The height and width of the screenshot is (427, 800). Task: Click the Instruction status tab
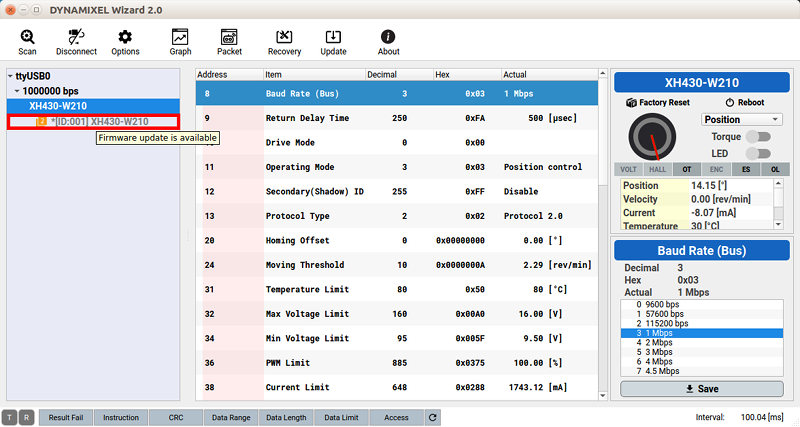121,417
